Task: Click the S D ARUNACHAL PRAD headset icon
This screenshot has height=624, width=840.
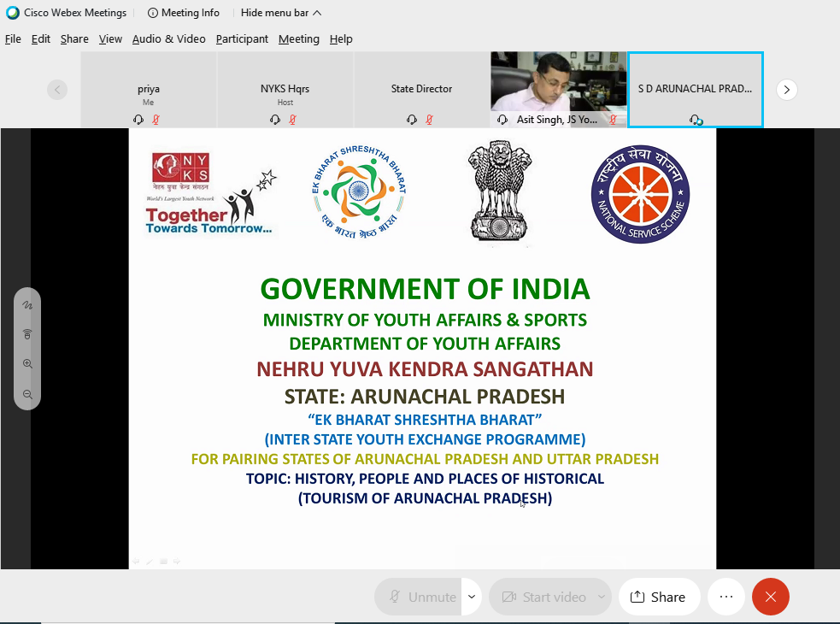Action: coord(696,120)
